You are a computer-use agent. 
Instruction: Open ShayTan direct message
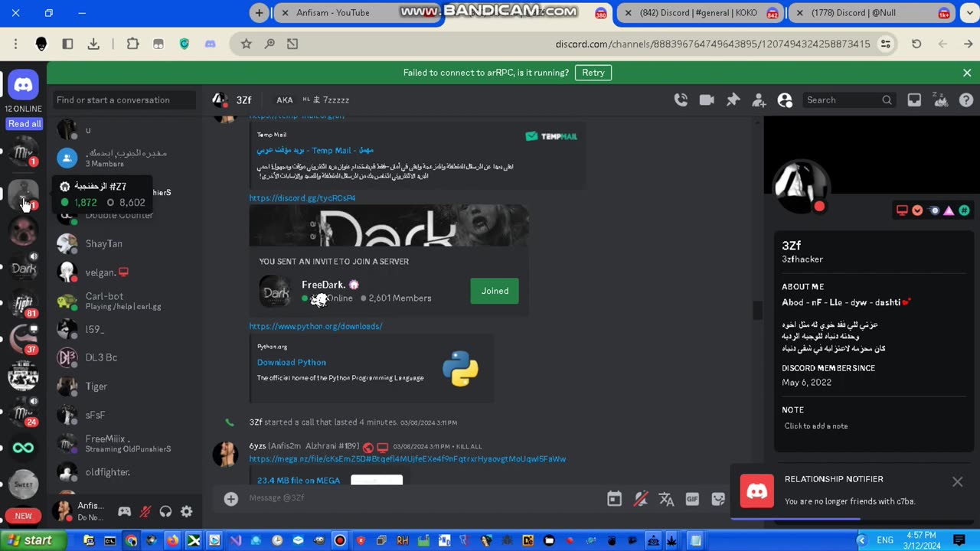click(122, 243)
